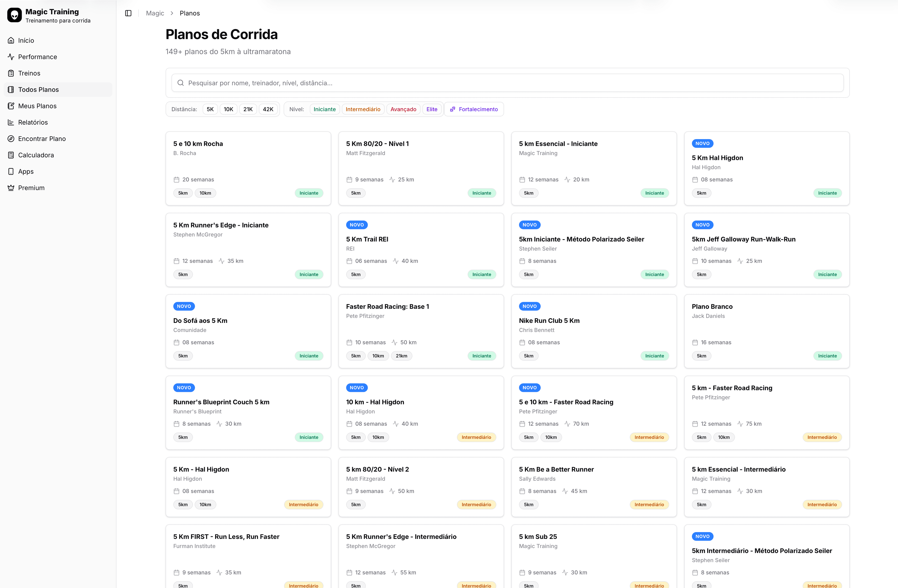
Task: Click 5 km 80/20 - Nível 2 title
Action: pyautogui.click(x=377, y=469)
